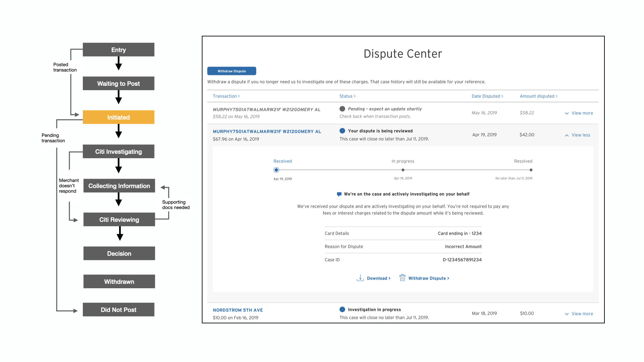This screenshot has width=644, height=362.
Task: Click the download arrow icon
Action: coord(360,278)
